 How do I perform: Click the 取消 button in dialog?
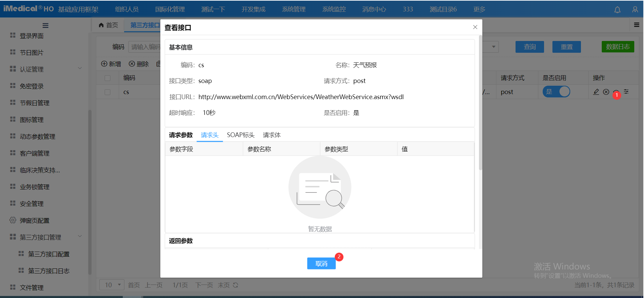pos(321,264)
